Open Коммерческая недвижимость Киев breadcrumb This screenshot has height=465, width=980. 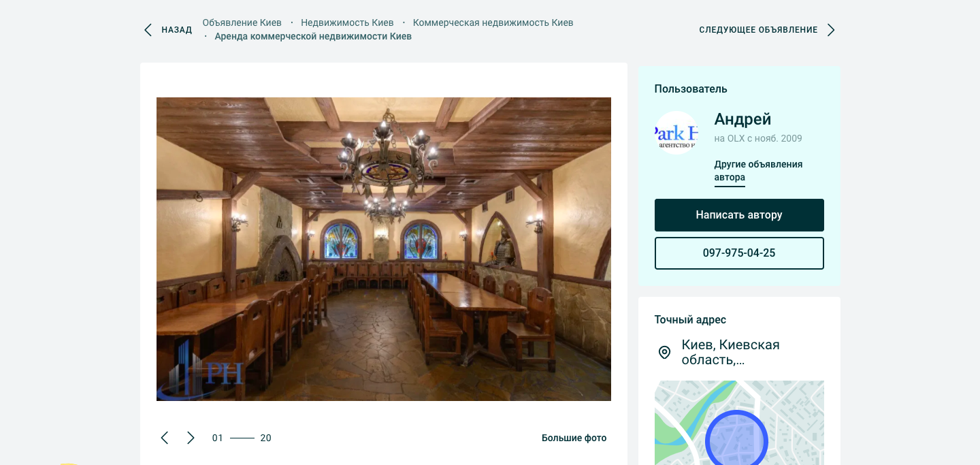point(493,22)
